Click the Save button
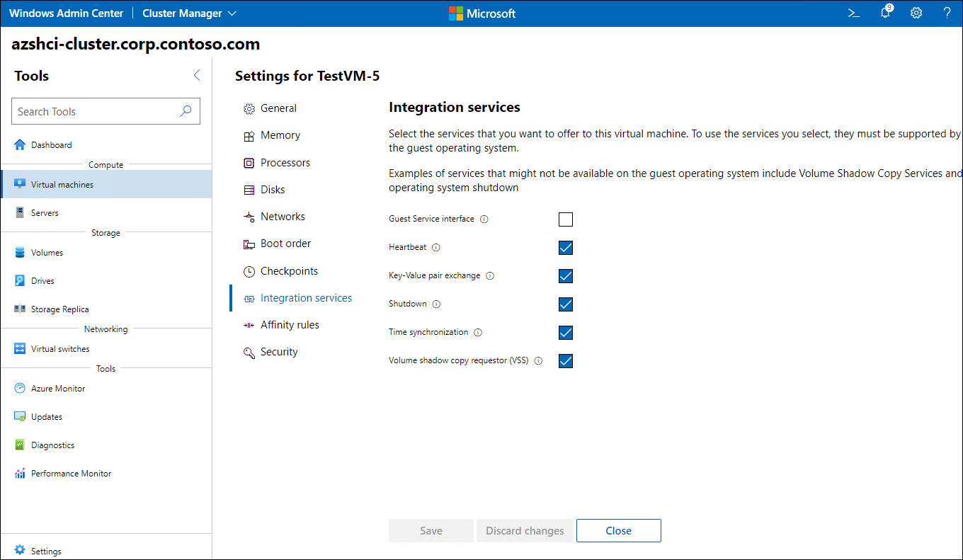The image size is (963, 560). coord(431,531)
